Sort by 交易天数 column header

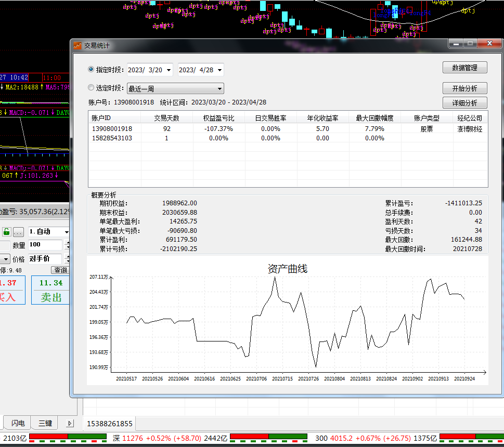(166, 118)
